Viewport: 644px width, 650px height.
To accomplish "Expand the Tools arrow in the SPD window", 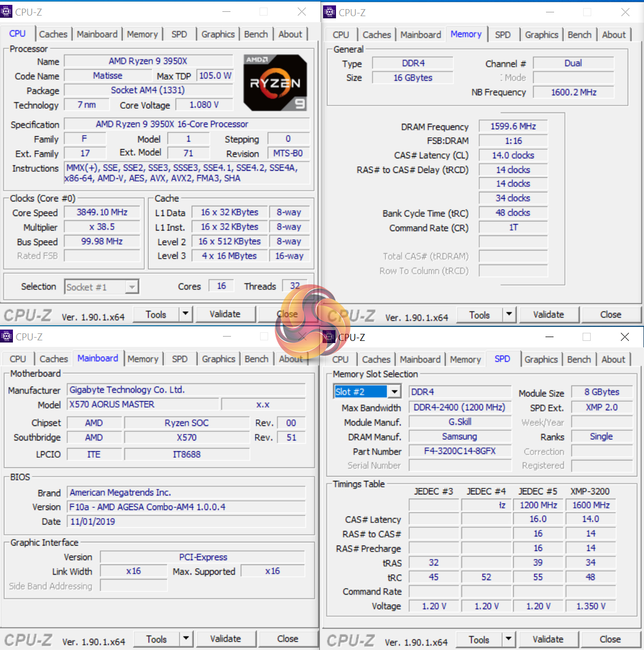I will (x=508, y=639).
